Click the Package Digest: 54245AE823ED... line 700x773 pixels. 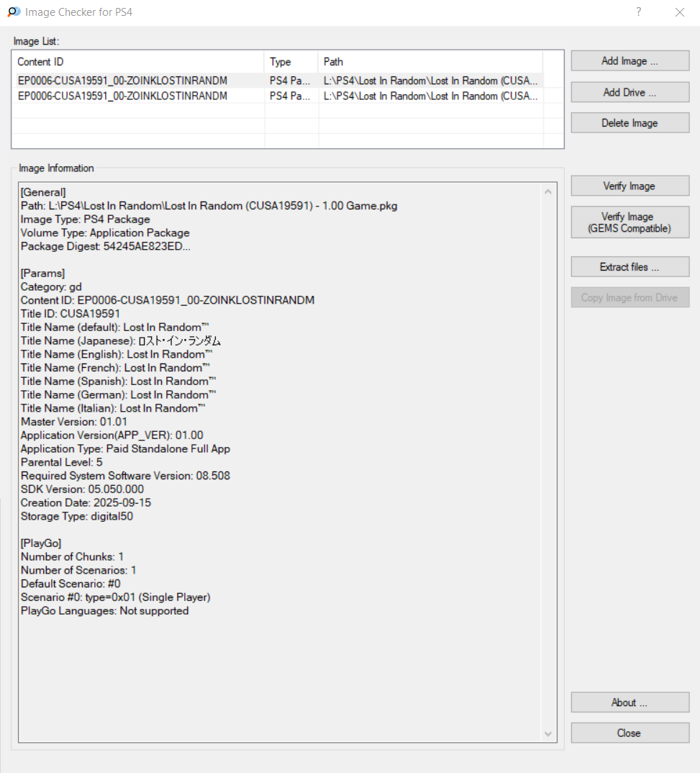click(x=106, y=246)
